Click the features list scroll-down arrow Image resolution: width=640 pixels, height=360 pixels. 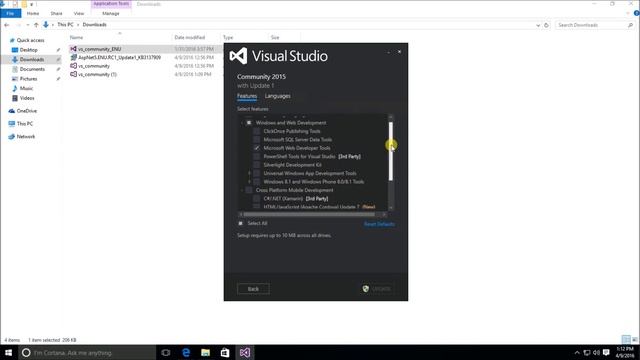(x=391, y=208)
